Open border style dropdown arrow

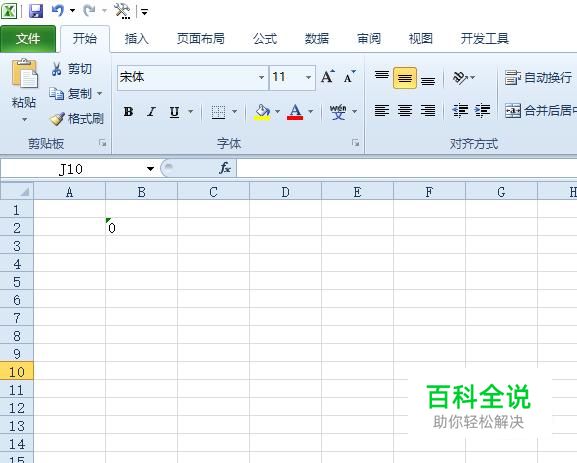(x=234, y=112)
